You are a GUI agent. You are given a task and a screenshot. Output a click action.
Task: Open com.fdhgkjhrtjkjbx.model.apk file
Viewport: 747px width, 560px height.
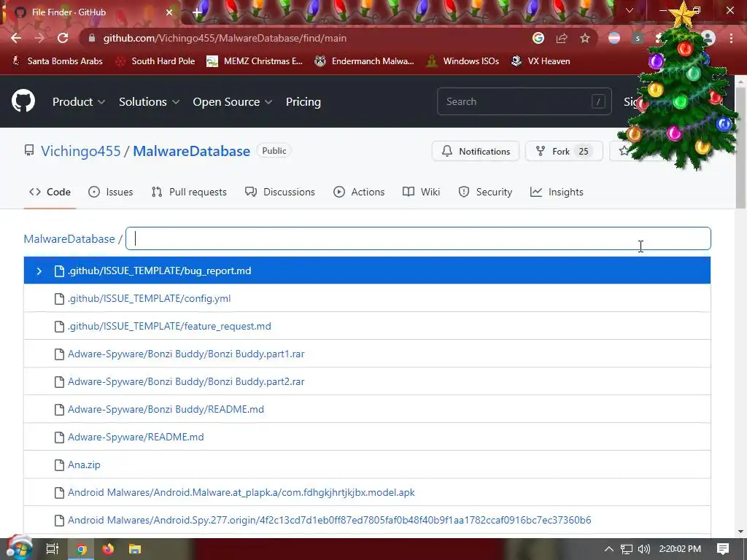point(367,492)
